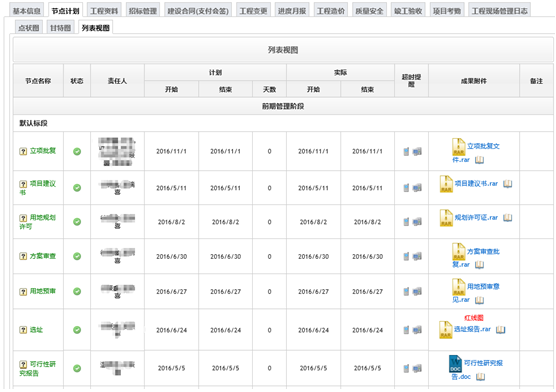Viewport: 556px width, 392px height.
Task: Click the 用地预审 node name link
Action: point(43,291)
